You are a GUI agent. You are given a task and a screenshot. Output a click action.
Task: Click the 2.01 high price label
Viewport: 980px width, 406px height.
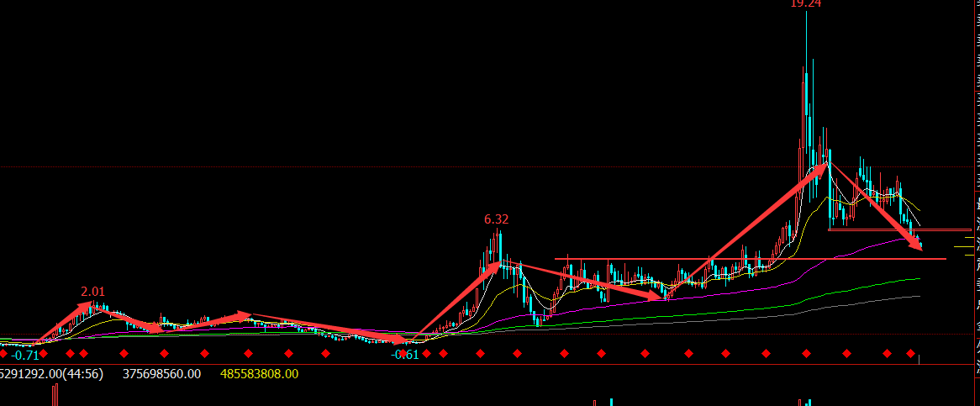tap(92, 292)
